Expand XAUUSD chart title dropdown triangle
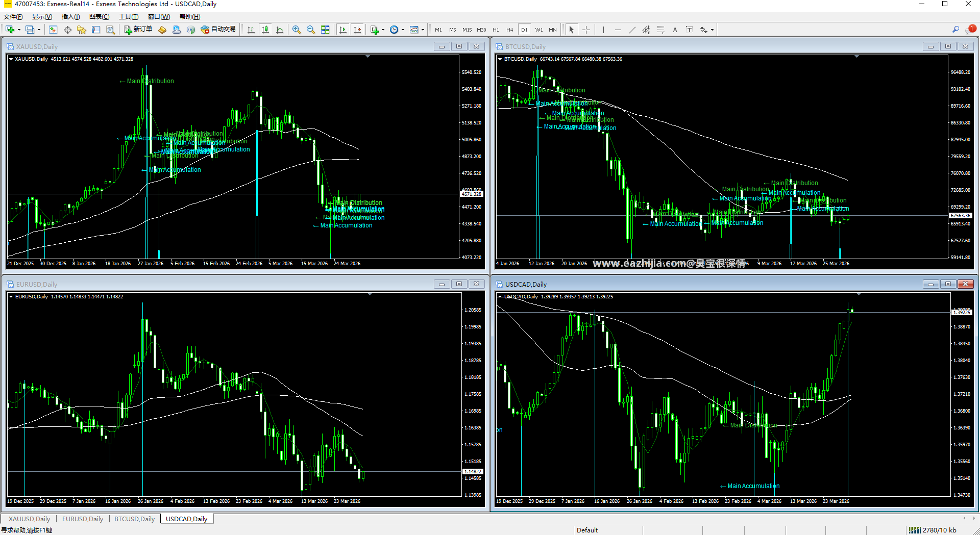The width and height of the screenshot is (980, 535). (11, 59)
